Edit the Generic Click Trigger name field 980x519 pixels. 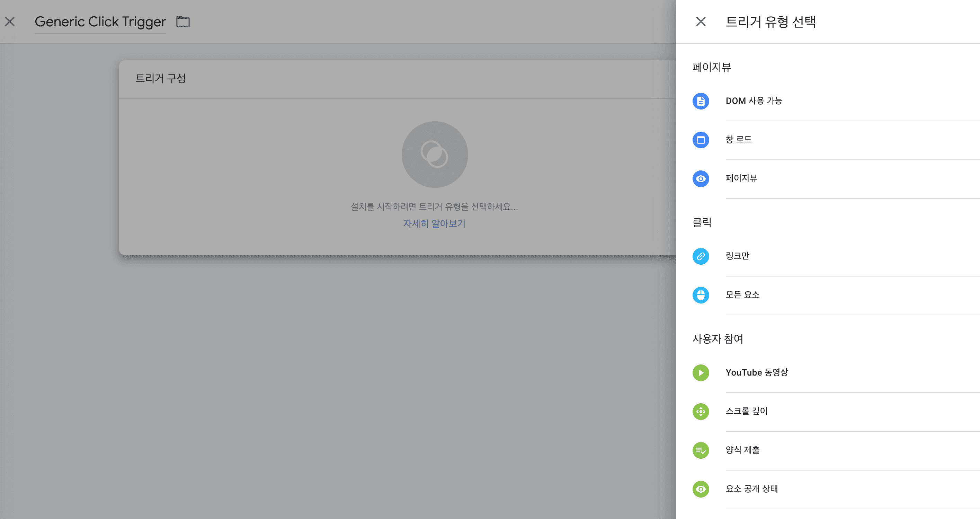point(100,22)
